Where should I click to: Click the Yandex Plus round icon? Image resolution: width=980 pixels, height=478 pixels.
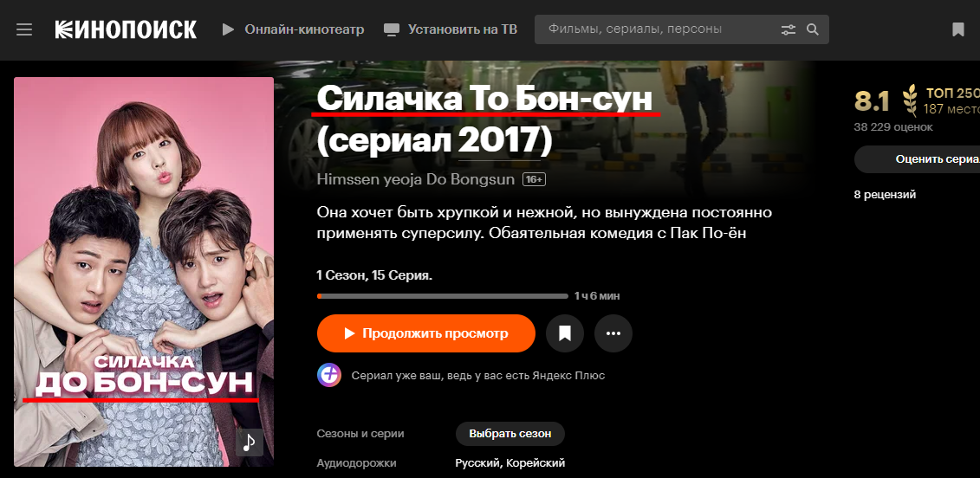click(328, 376)
